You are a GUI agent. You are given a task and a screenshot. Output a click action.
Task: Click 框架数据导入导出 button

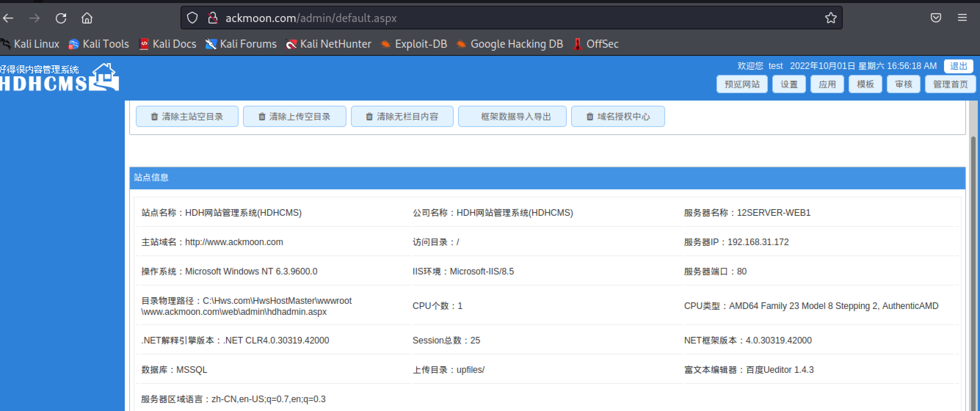[512, 116]
